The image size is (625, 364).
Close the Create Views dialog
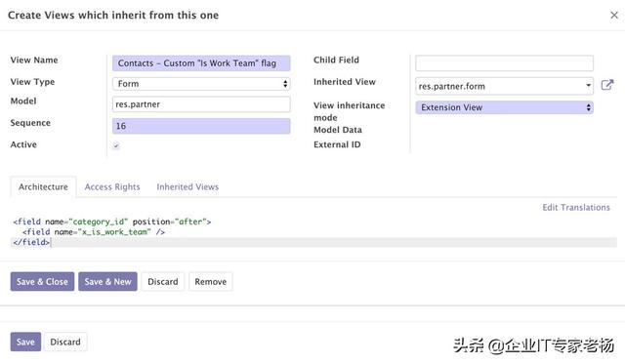614,16
